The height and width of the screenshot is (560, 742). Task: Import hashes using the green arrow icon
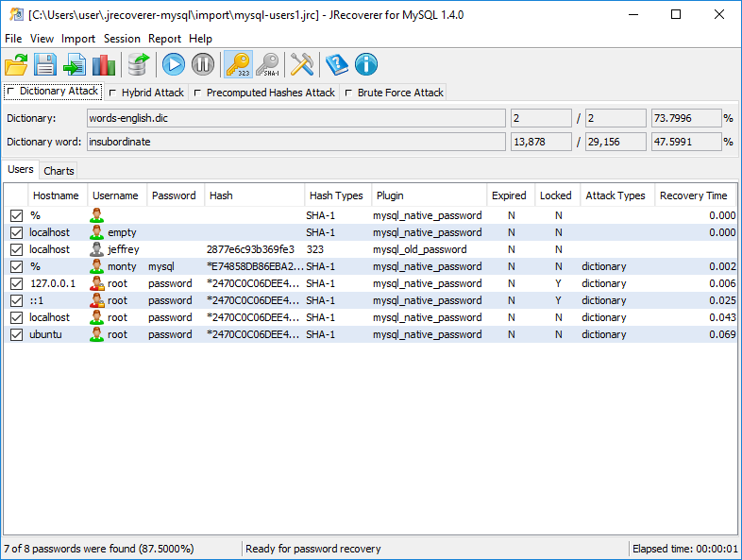[x=75, y=64]
